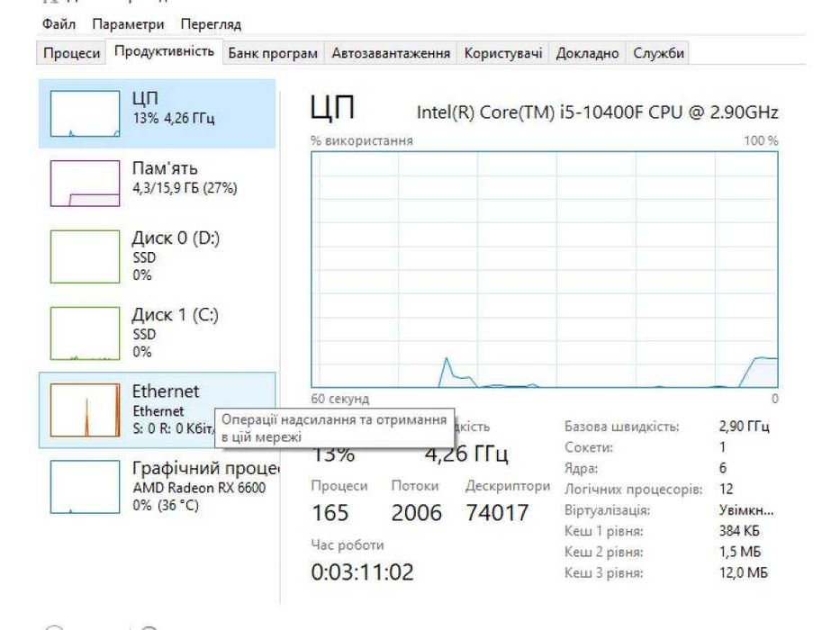Click the Intel Core i5-10400F CPU name

click(x=597, y=112)
